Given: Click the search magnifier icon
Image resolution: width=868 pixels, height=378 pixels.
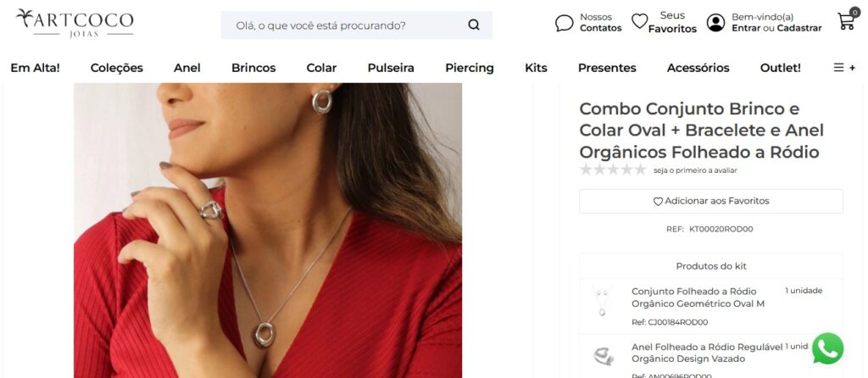Looking at the screenshot, I should [x=474, y=25].
